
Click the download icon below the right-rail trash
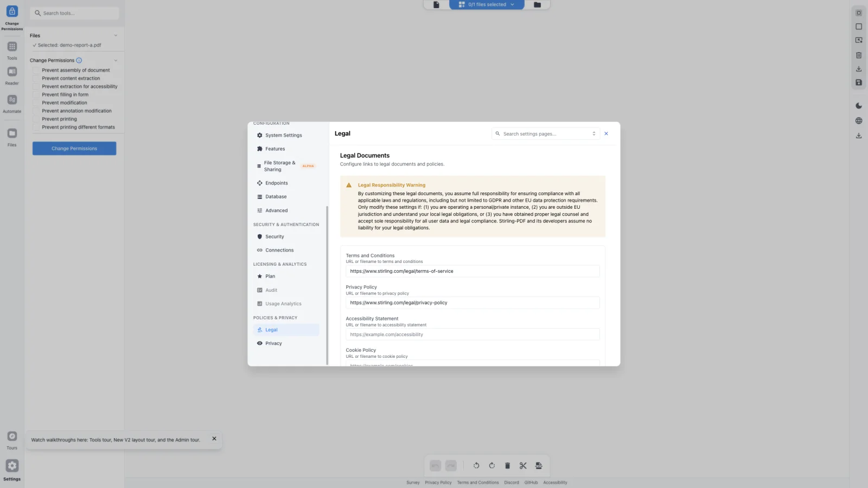(x=859, y=69)
